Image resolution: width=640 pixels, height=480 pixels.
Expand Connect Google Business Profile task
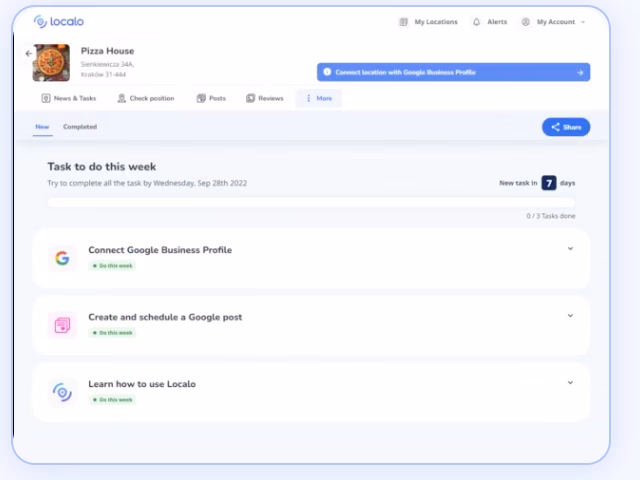tap(570, 249)
